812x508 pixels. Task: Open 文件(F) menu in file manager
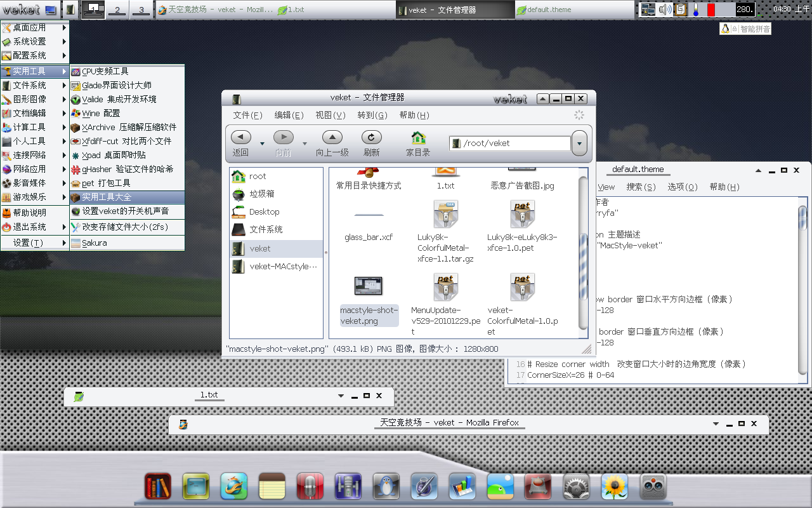pyautogui.click(x=247, y=115)
